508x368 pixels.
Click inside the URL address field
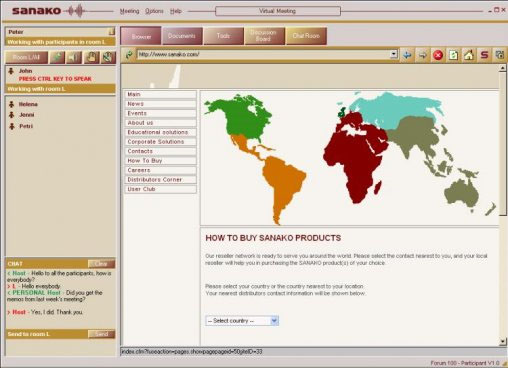(263, 54)
